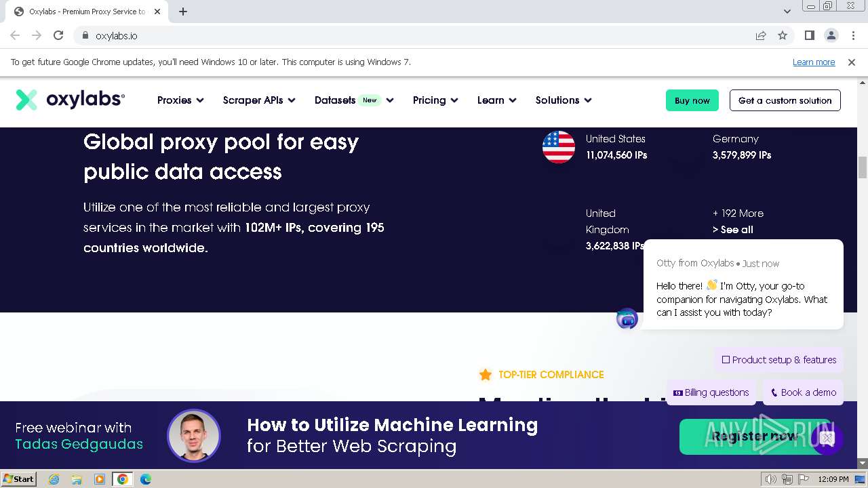Choose Product setup & features chat option
Image resolution: width=868 pixels, height=488 pixels.
[x=778, y=360]
